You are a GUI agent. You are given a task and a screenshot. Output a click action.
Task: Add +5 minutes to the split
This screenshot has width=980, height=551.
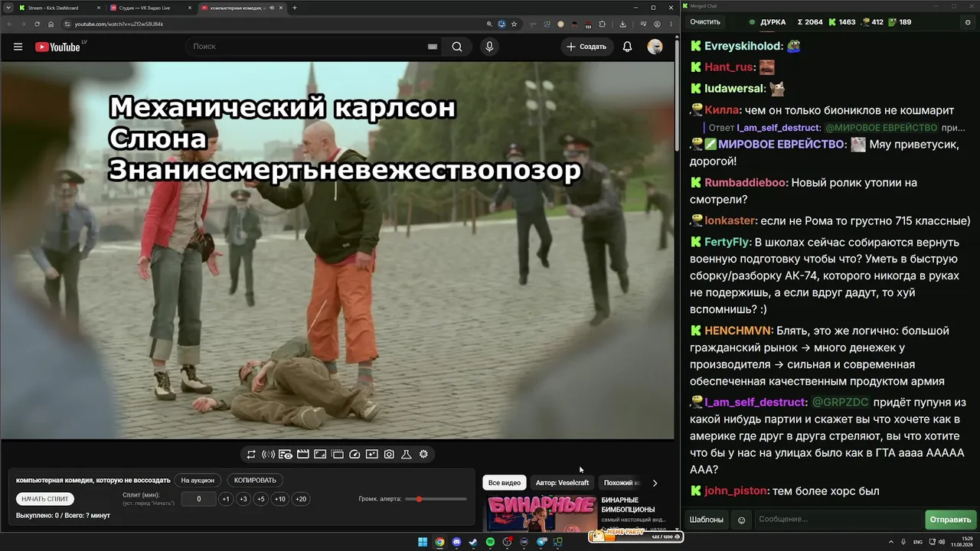tap(261, 499)
